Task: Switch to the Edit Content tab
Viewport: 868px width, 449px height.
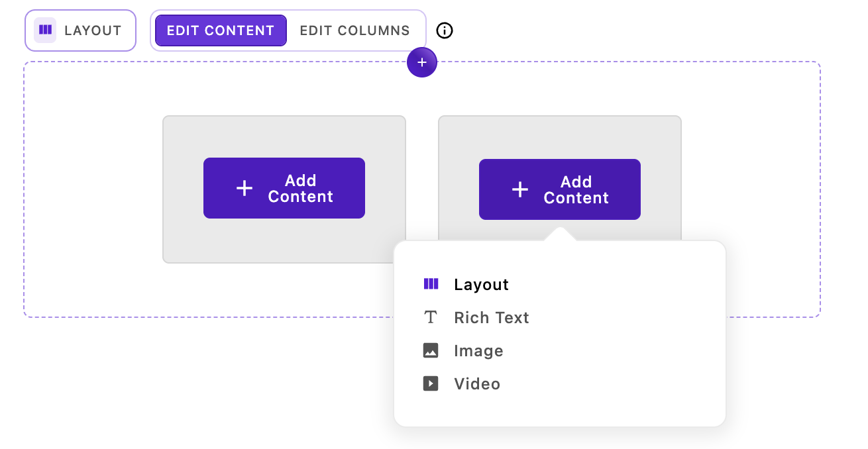Action: pyautogui.click(x=220, y=30)
